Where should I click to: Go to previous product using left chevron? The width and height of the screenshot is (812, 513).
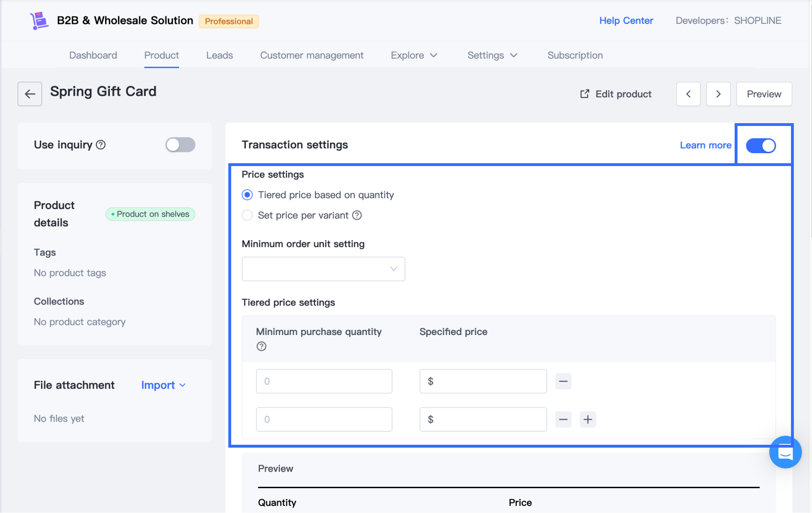pyautogui.click(x=688, y=94)
